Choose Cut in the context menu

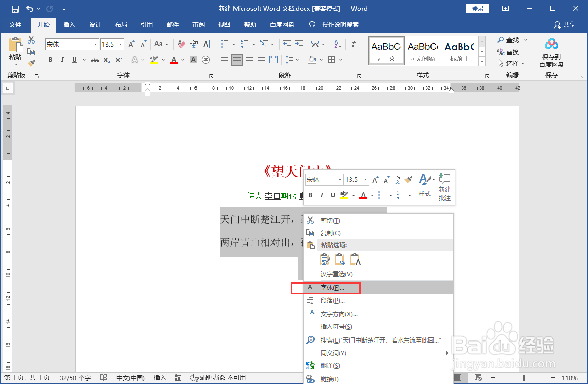378,221
